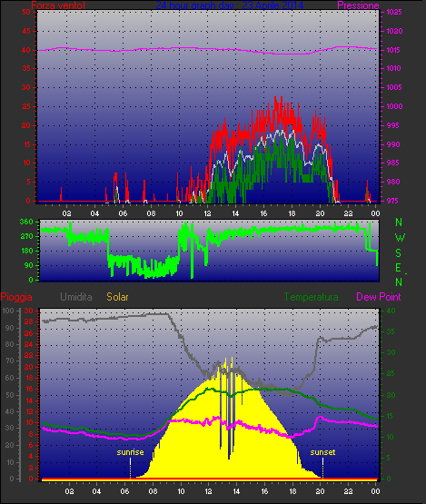The image size is (426, 504).
Task: Select the Umidita legend label
Action: 76,297
